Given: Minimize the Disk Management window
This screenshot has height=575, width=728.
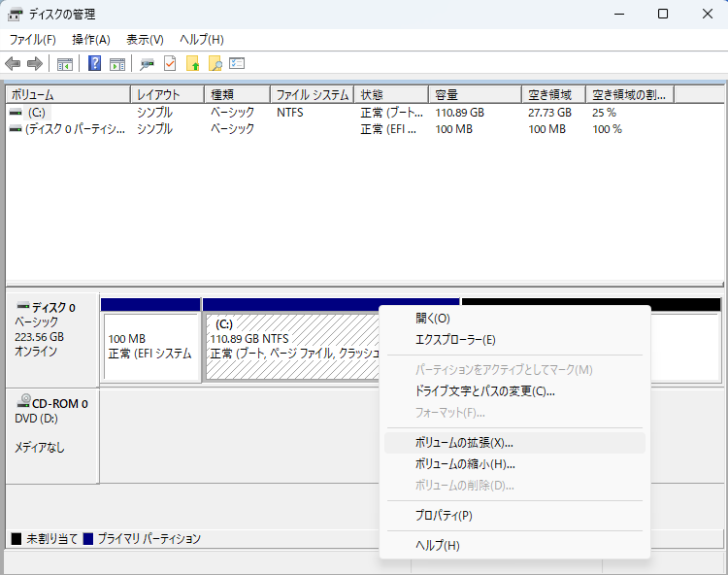Looking at the screenshot, I should 619,14.
